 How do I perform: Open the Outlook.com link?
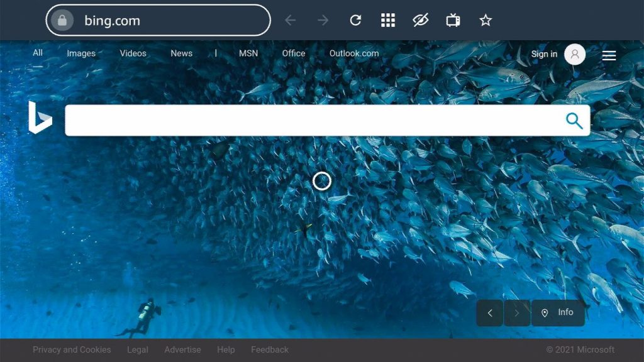[x=354, y=53]
